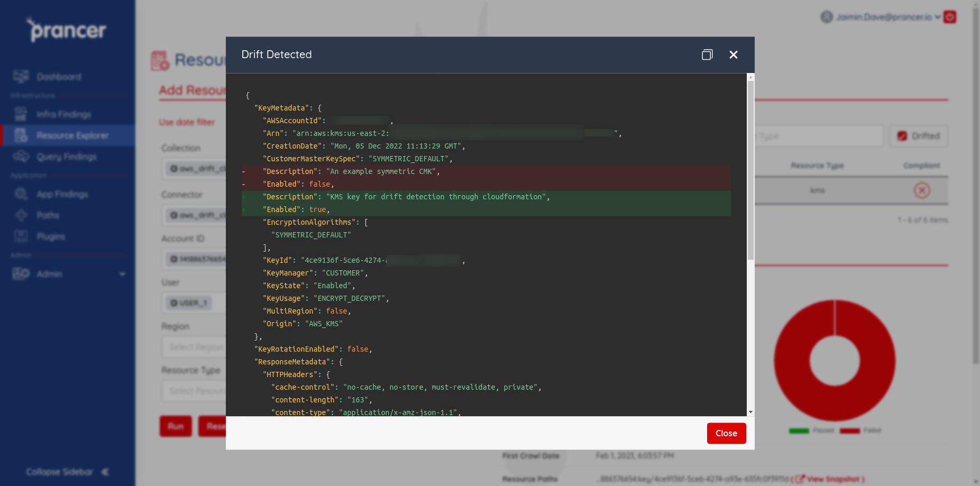Click the Infra Findings sidebar icon
Screen dimensions: 980x486
(x=21, y=114)
